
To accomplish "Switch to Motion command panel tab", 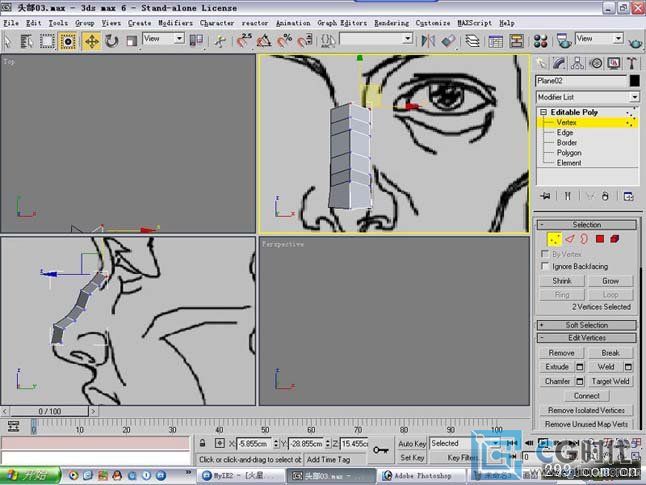I will (595, 63).
